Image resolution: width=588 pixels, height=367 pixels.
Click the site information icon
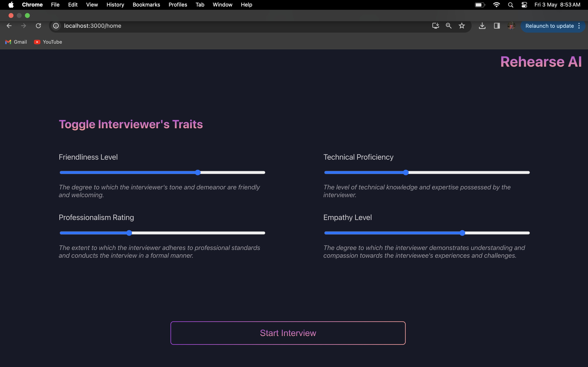(x=56, y=26)
